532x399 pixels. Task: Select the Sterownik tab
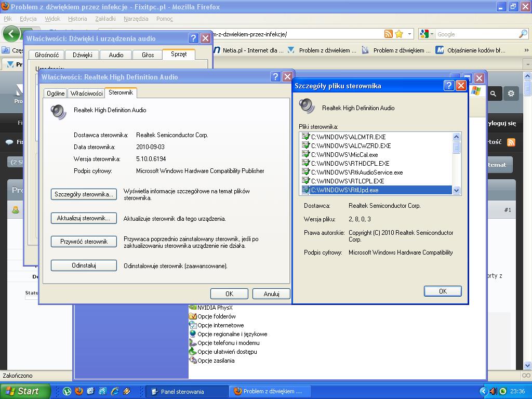click(121, 92)
